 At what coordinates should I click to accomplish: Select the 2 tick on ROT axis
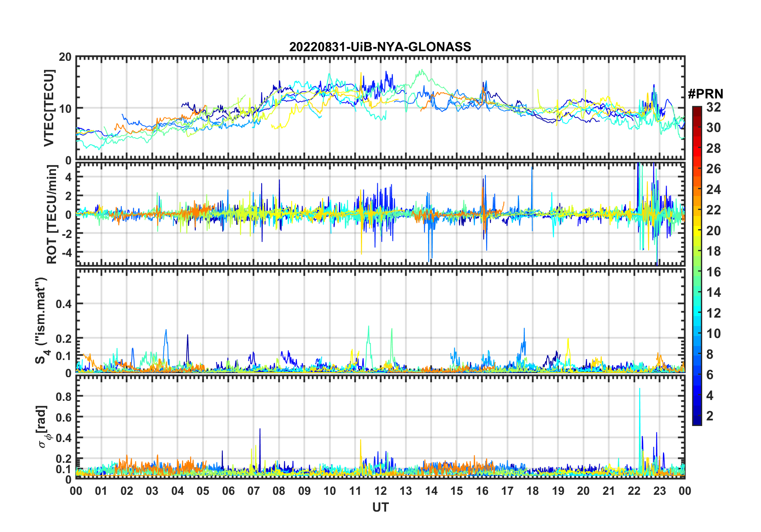68,196
